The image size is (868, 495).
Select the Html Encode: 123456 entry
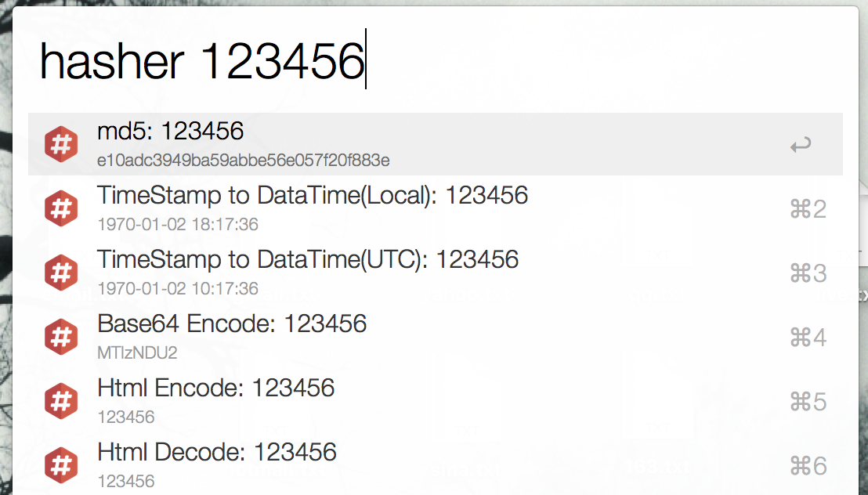(x=436, y=401)
